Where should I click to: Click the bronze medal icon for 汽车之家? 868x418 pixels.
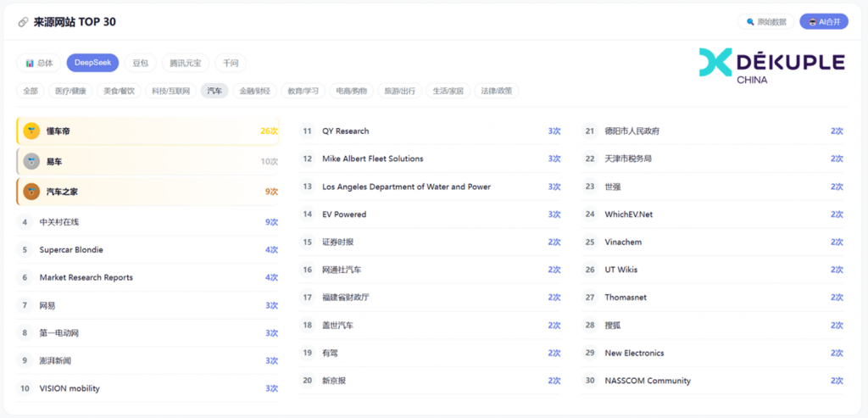point(31,192)
